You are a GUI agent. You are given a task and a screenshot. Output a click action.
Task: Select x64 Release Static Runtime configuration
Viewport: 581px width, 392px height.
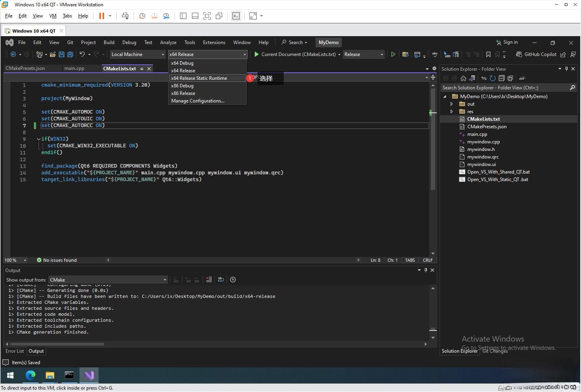click(x=207, y=78)
